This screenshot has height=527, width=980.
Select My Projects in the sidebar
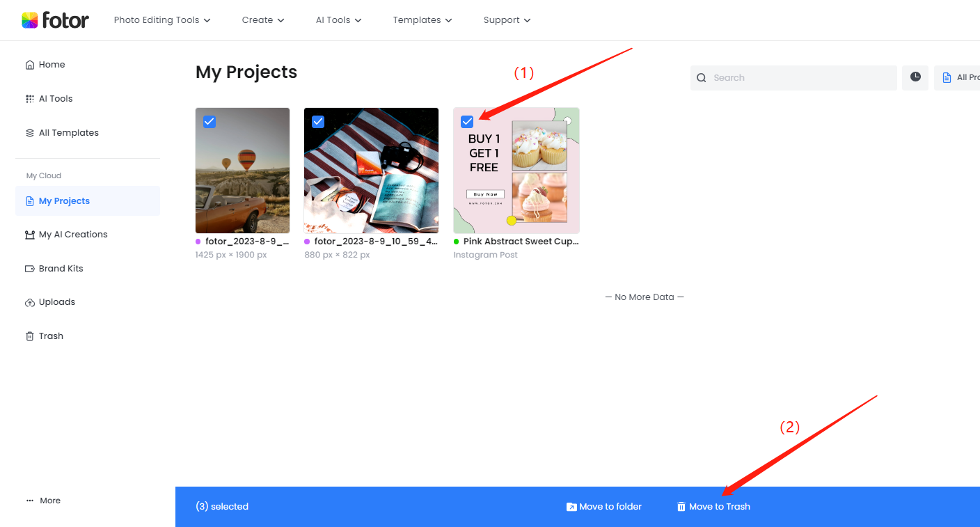point(88,201)
